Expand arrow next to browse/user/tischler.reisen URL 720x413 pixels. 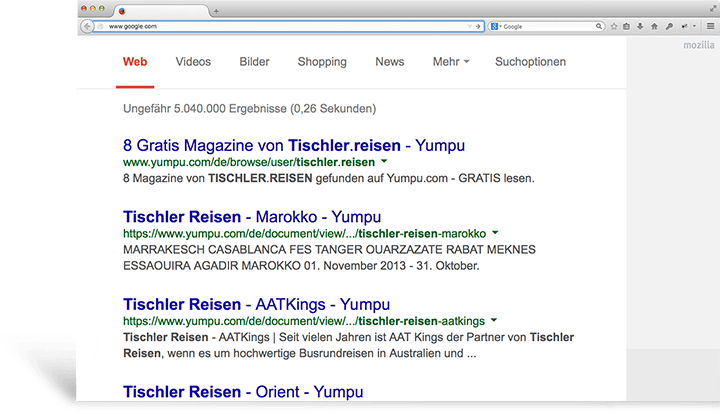click(384, 161)
